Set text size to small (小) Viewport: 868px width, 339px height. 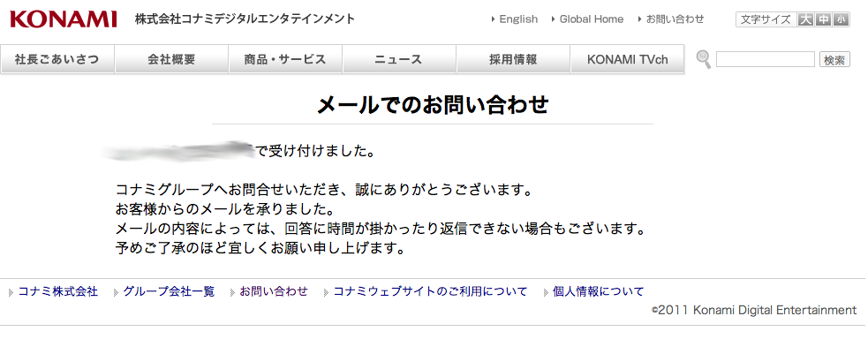(x=842, y=19)
